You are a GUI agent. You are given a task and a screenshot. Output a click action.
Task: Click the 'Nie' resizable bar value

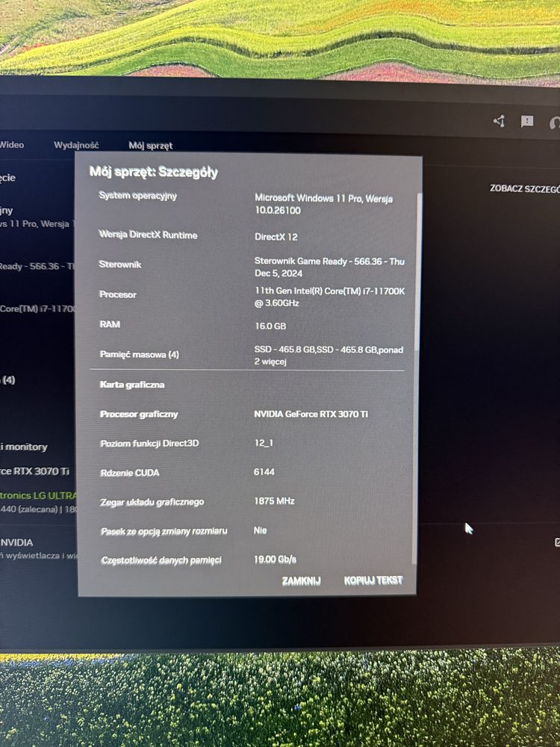pos(260,530)
